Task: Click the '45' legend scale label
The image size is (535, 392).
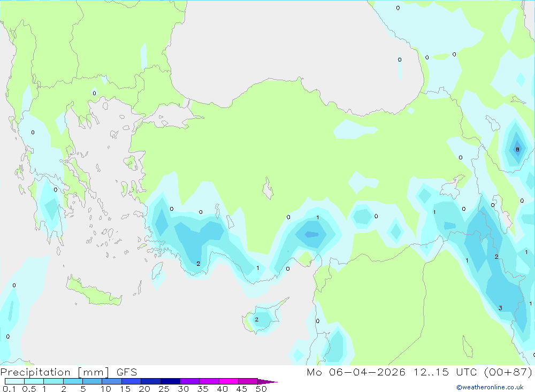Action: (x=242, y=389)
